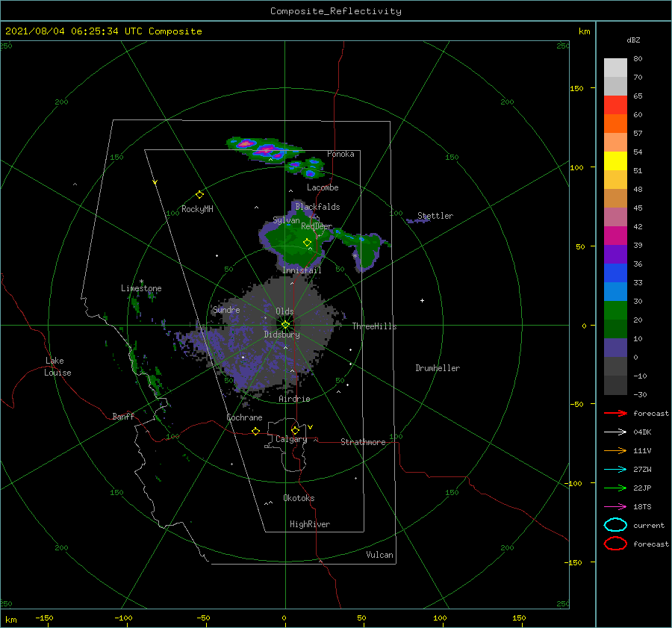Click the Stettler town label
The width and height of the screenshot is (672, 628).
coord(435,216)
